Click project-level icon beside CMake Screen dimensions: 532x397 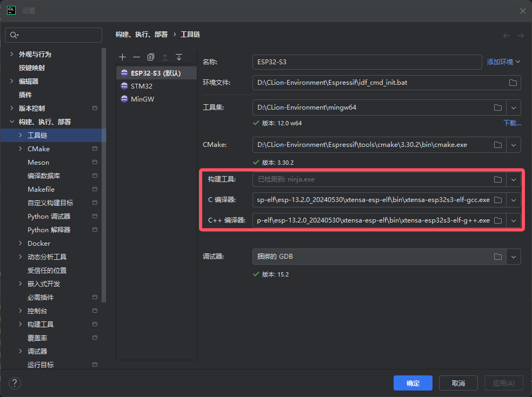(x=95, y=149)
